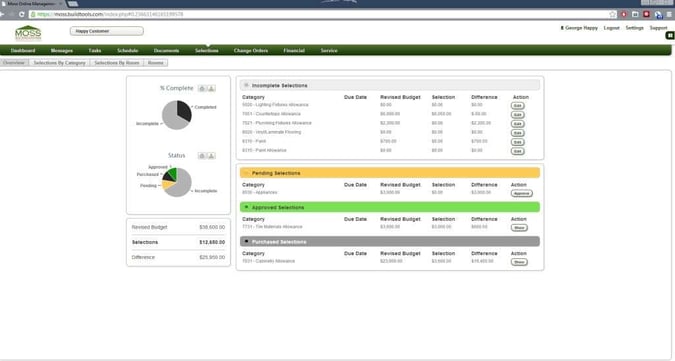Viewport: 675px width, 361px height.
Task: Open the Documents menu
Action: pos(166,51)
